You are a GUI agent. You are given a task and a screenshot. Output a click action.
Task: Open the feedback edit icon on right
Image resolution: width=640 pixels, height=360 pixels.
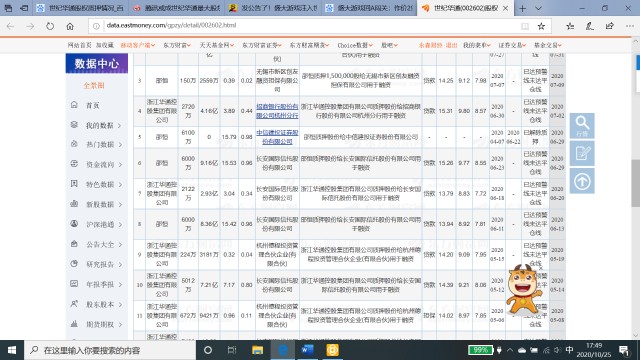tap(582, 153)
